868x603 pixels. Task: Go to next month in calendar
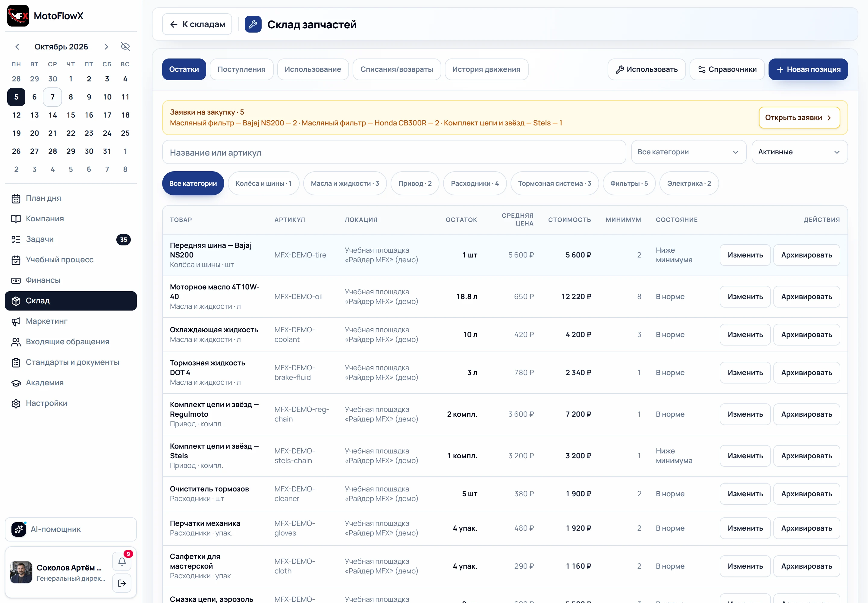click(106, 47)
